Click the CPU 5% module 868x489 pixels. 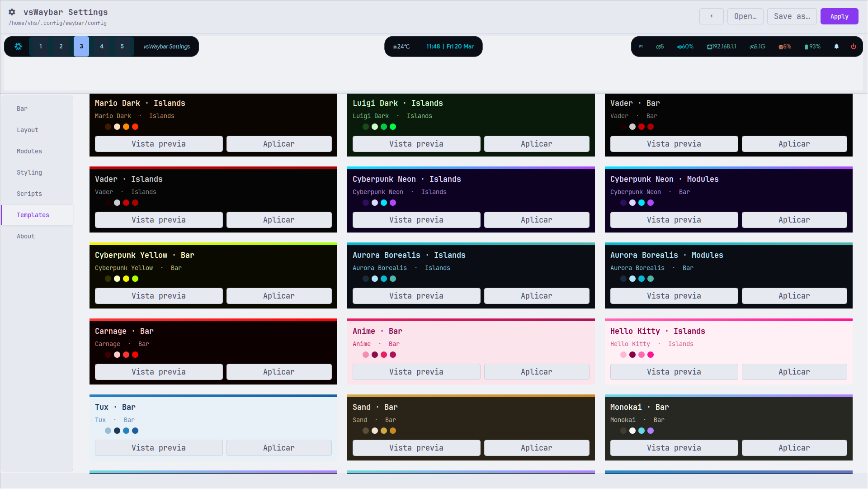784,46
